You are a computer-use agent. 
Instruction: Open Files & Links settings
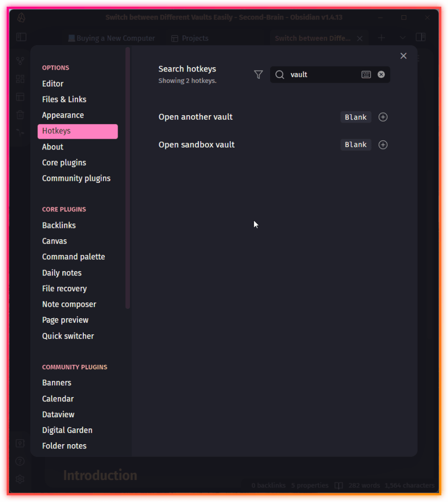point(64,100)
